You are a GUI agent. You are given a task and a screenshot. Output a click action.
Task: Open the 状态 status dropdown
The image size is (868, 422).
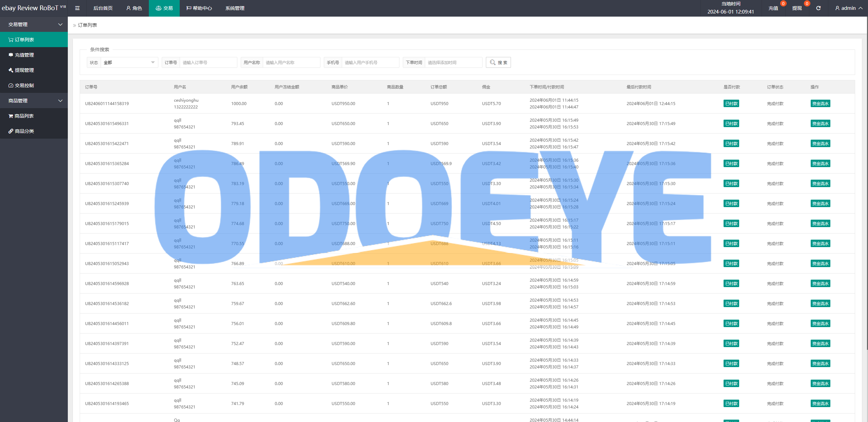click(130, 62)
